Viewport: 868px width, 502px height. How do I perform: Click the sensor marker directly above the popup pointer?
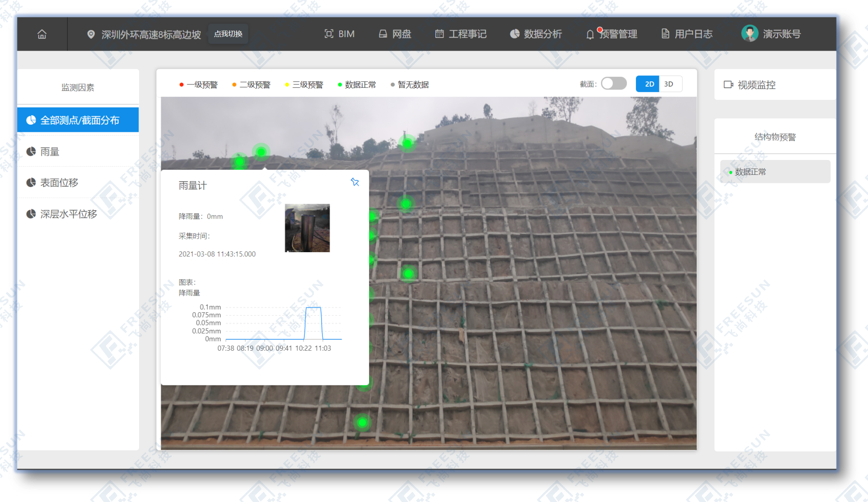261,152
